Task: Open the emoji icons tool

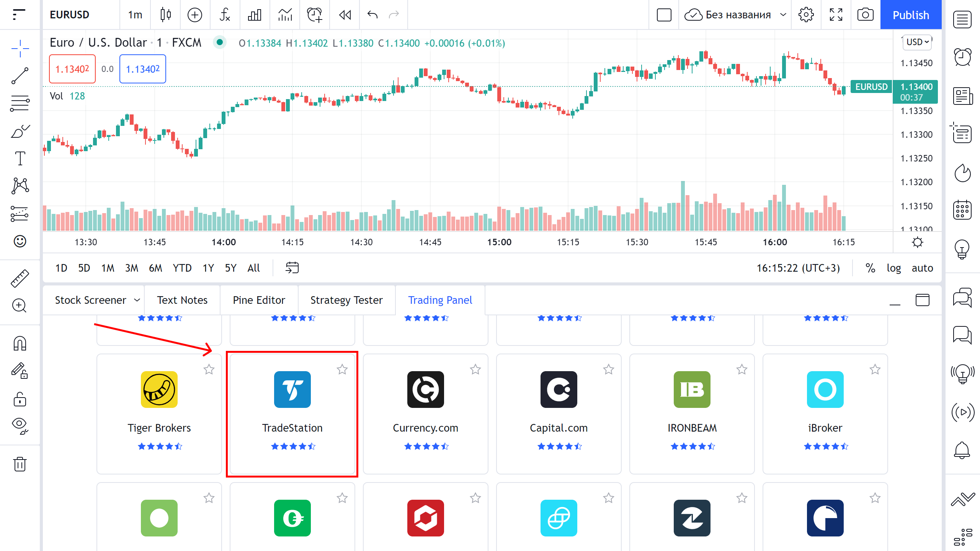Action: coord(20,241)
